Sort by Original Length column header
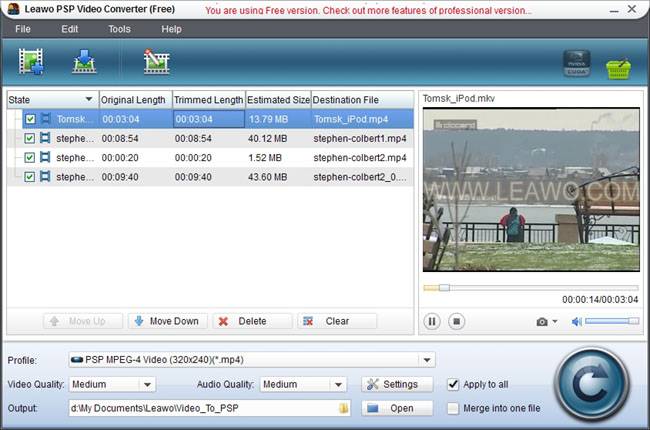Screen dimensions: 650x430 (136, 100)
